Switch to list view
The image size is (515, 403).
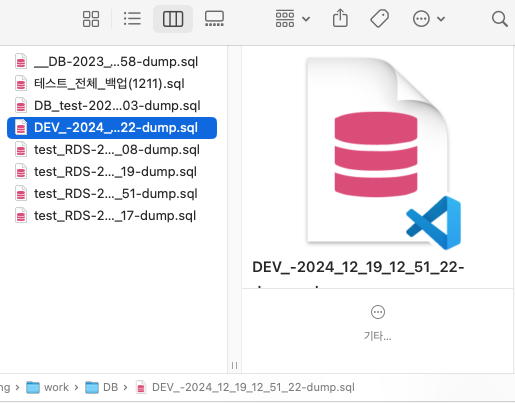(132, 19)
